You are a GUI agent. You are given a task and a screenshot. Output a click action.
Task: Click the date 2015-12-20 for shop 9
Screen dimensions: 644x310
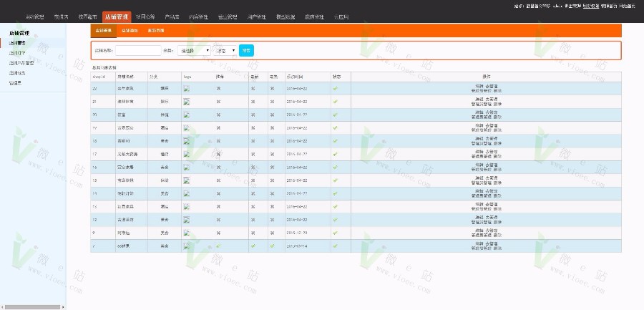pos(297,233)
